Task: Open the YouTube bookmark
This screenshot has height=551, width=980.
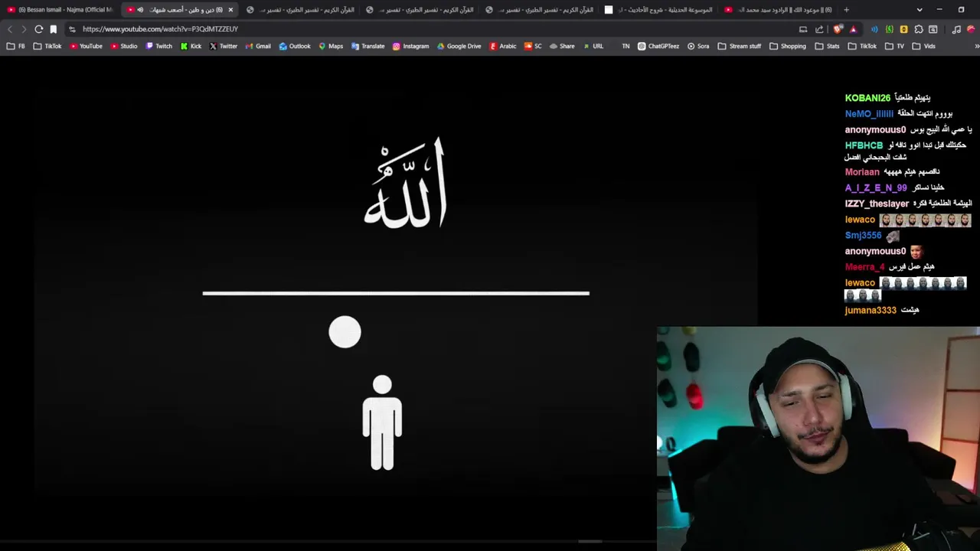Action: [x=86, y=46]
